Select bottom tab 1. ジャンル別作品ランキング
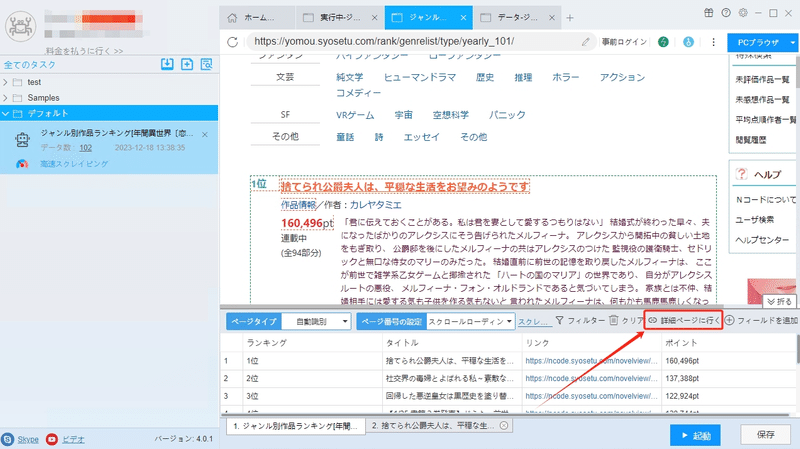 tap(296, 426)
